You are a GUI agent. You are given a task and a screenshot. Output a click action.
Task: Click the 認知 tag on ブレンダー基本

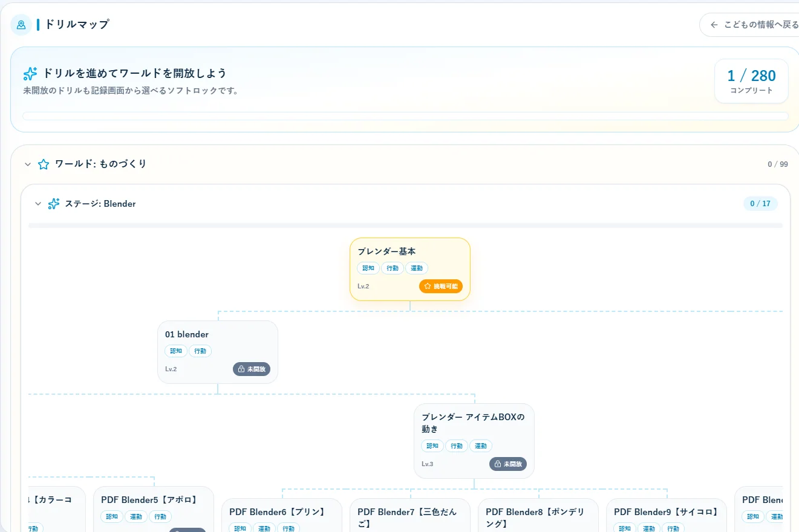pos(368,268)
